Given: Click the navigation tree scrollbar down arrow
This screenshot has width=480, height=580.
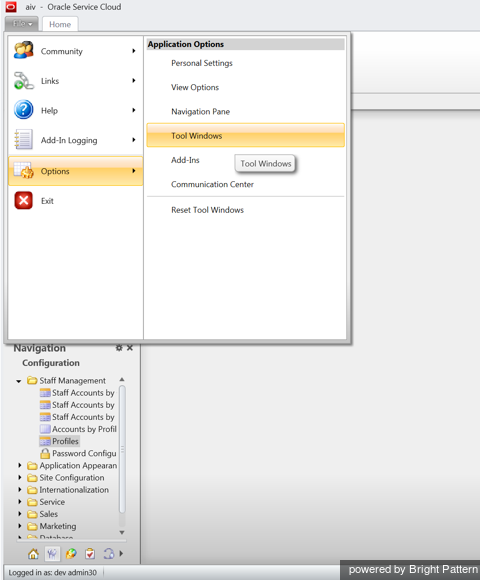Looking at the screenshot, I should click(122, 533).
